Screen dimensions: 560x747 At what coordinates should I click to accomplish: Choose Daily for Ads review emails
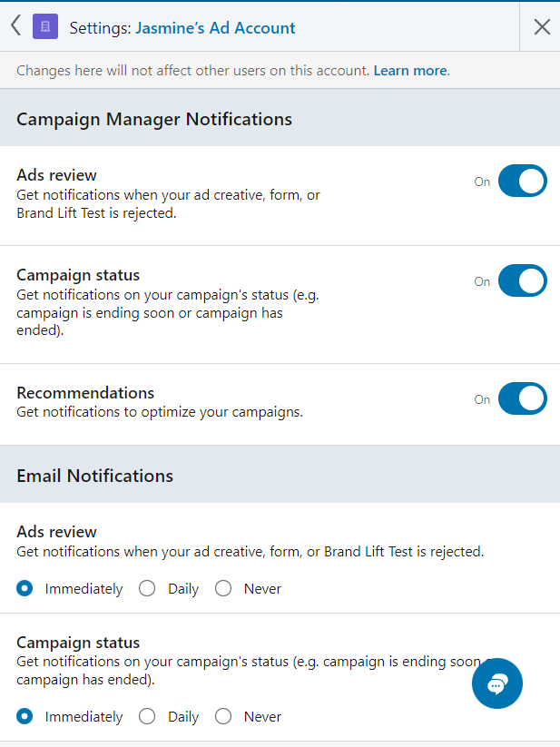click(147, 588)
